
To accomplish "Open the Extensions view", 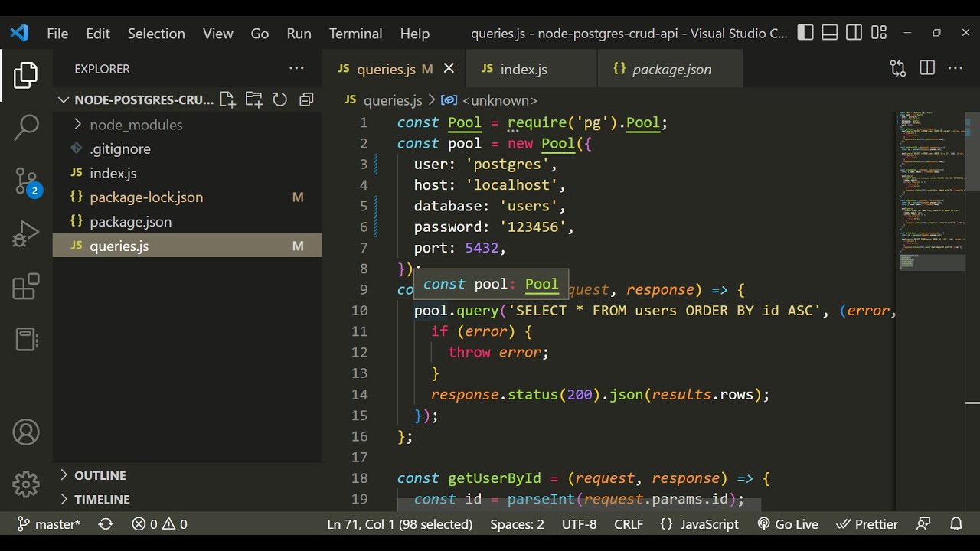I will point(26,287).
